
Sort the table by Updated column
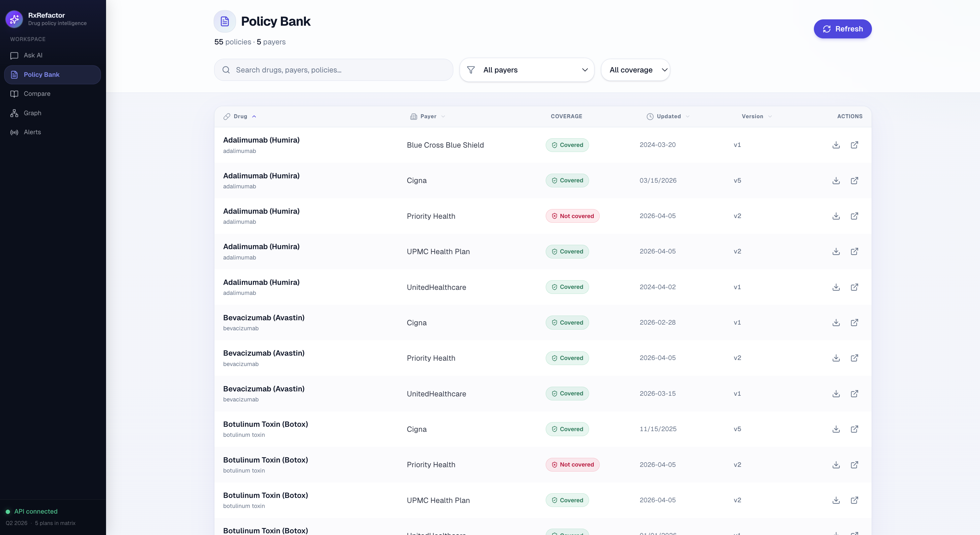point(668,117)
